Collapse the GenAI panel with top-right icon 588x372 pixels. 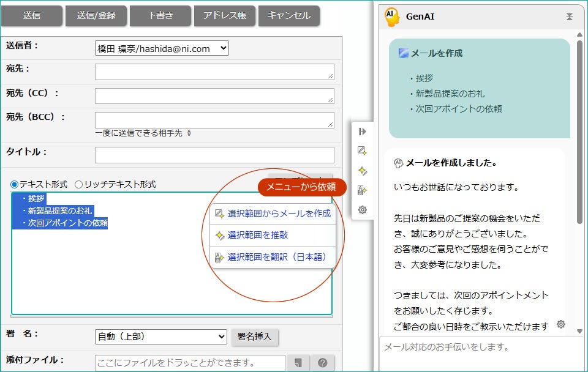click(x=569, y=17)
